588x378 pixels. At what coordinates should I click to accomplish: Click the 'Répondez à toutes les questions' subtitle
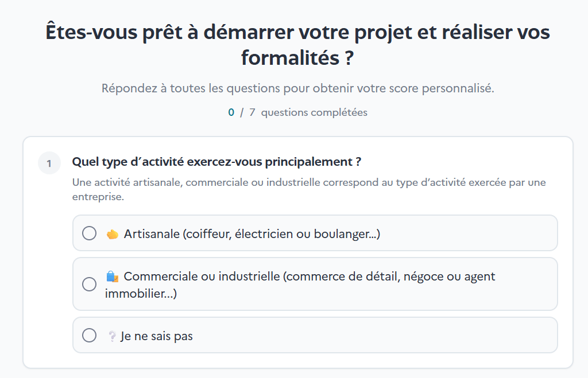297,89
